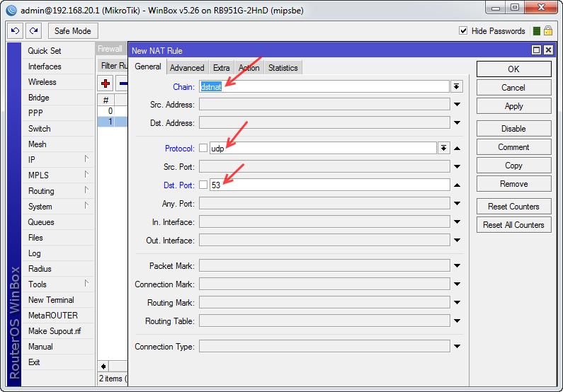
Task: Click the green status square icon
Action: pyautogui.click(x=537, y=31)
